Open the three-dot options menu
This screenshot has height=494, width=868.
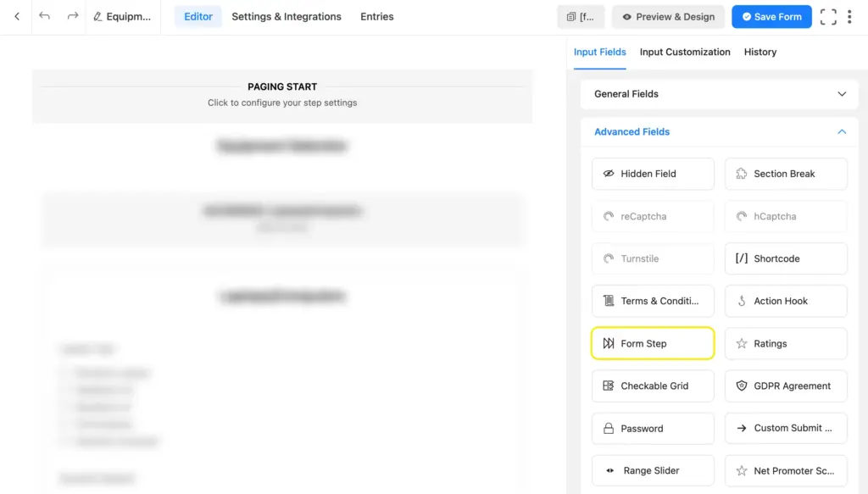coord(850,16)
